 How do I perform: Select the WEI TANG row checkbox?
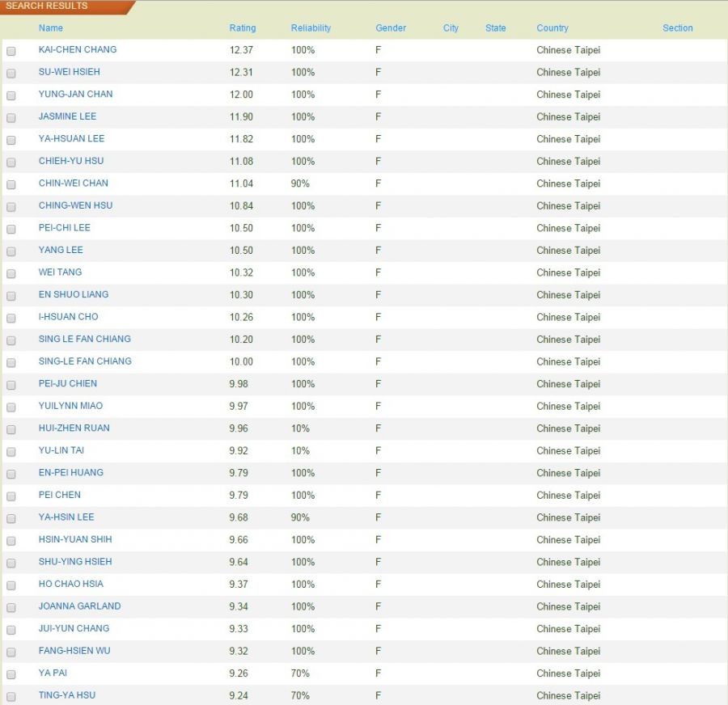click(x=11, y=274)
